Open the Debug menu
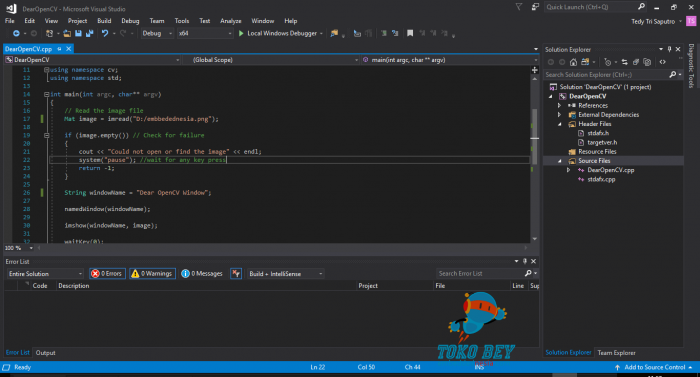 [130, 21]
